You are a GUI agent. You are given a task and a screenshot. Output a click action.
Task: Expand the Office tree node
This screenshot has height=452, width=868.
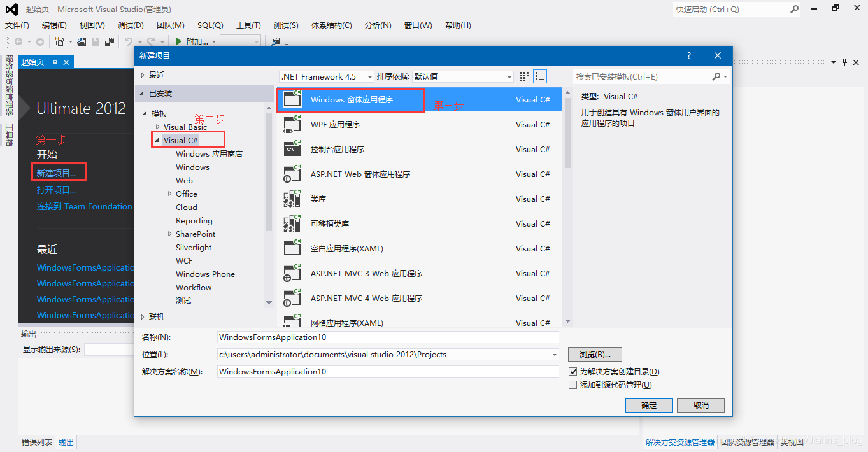[169, 194]
